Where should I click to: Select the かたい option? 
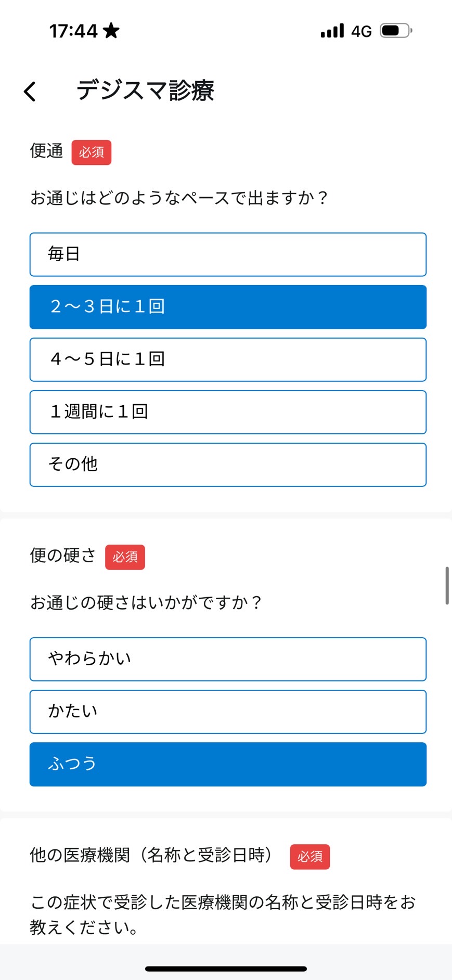pos(228,712)
